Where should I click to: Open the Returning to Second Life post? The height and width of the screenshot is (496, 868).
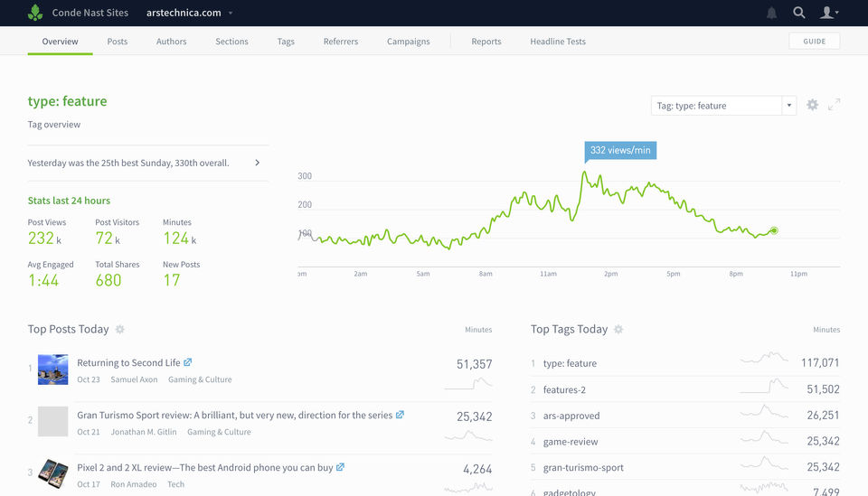tap(128, 362)
